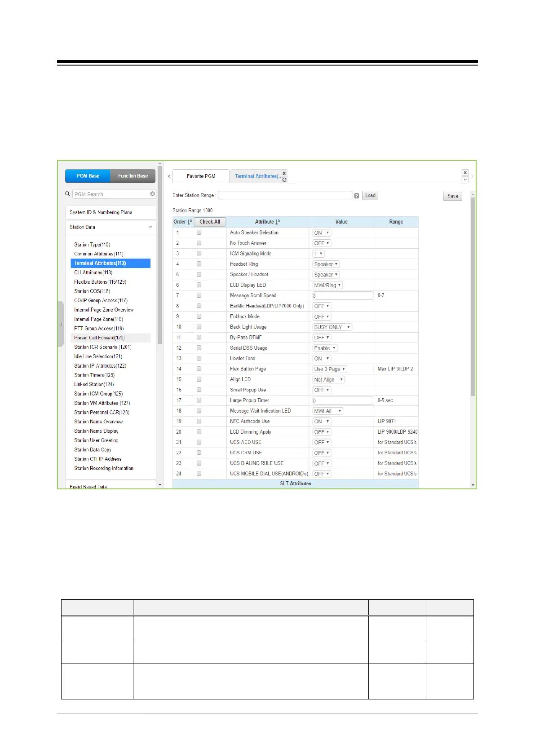Switch to Function Base tab
This screenshot has height=756, width=535.
click(133, 176)
